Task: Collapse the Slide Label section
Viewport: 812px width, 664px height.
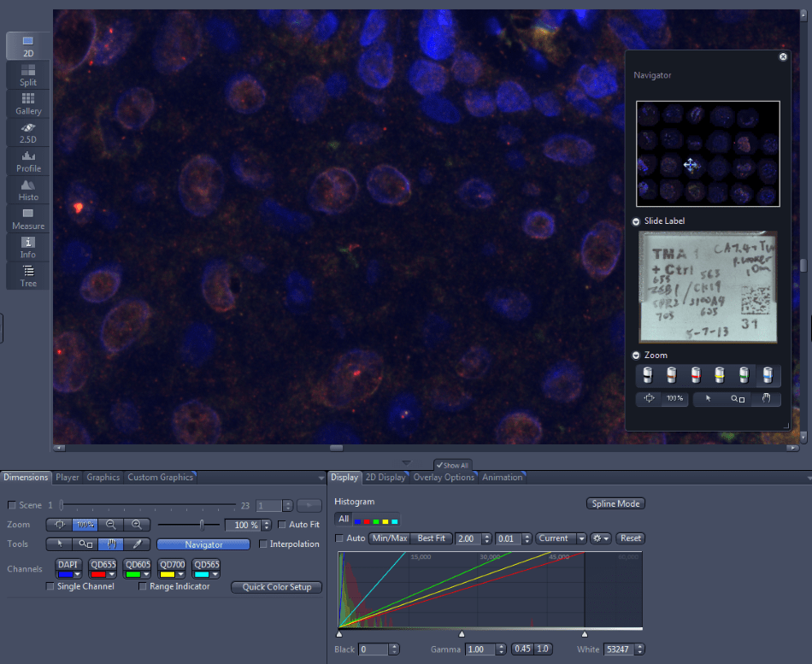Action: pos(636,221)
